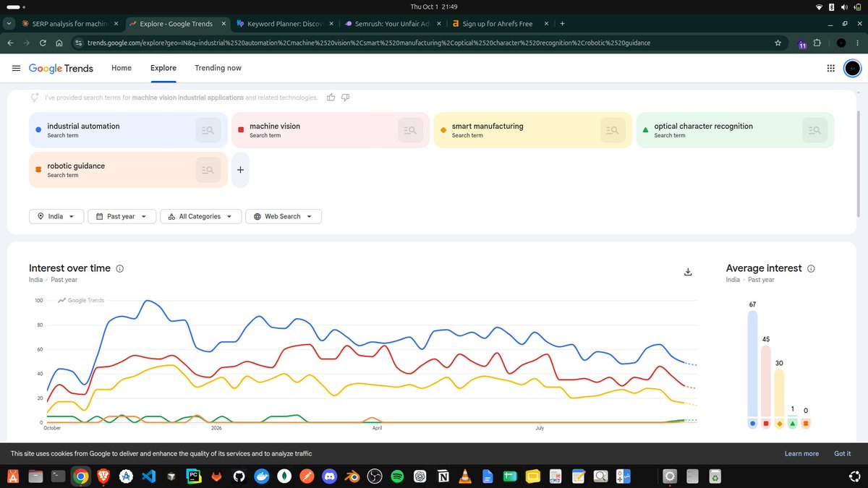Click the blue industrial automation legend dot
This screenshot has height=488, width=868.
pyautogui.click(x=752, y=423)
